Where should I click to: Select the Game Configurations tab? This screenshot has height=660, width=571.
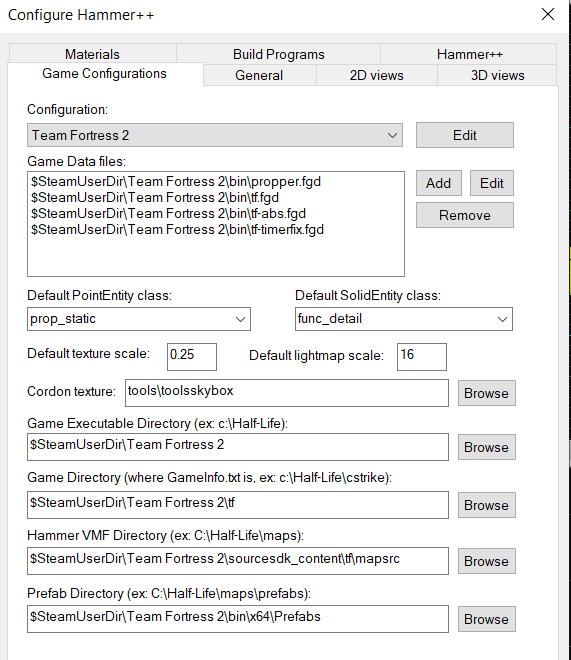coord(104,74)
